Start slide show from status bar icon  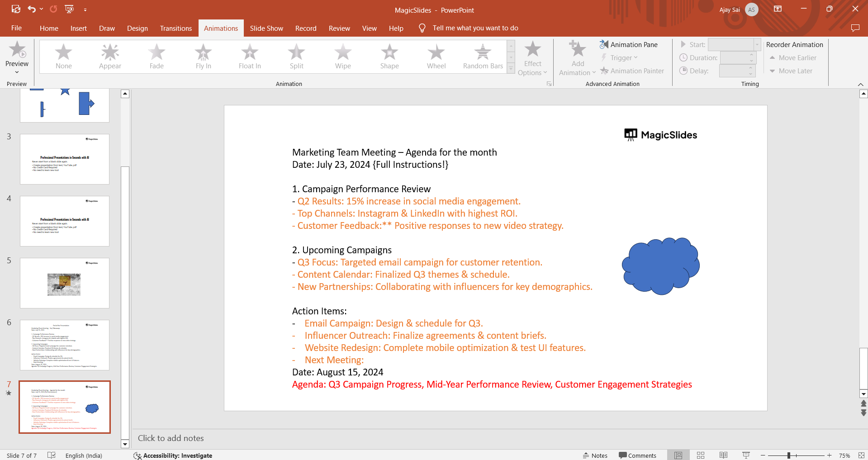(746, 455)
